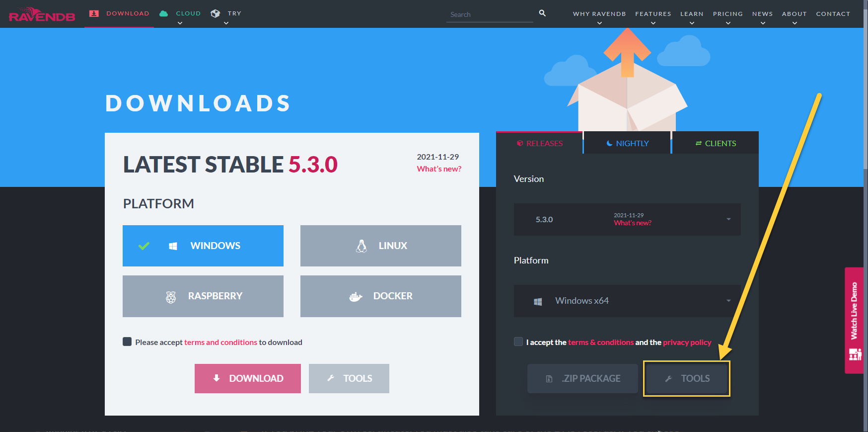This screenshot has height=432, width=868.
Task: Check 'I accept the terms & conditions' checkbox
Action: coord(518,342)
